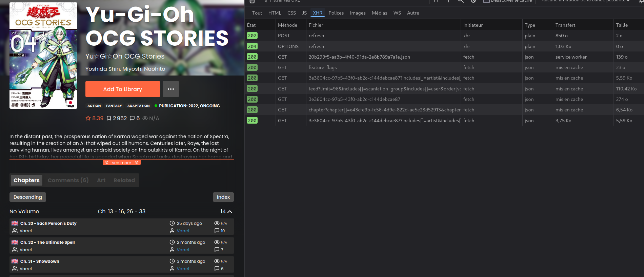This screenshot has width=644, height=277.
Task: Select the Autre network filter
Action: click(413, 13)
